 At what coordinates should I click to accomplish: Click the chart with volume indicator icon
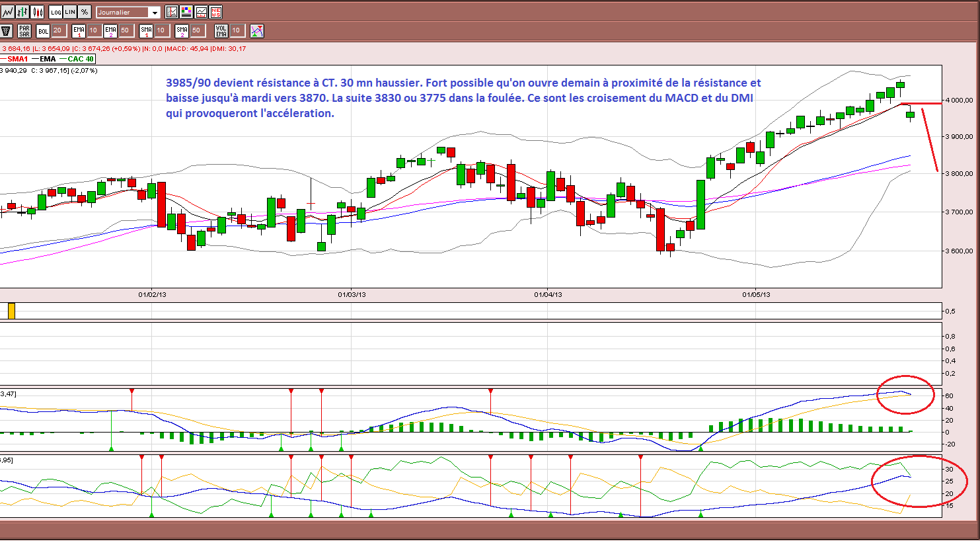pyautogui.click(x=201, y=12)
